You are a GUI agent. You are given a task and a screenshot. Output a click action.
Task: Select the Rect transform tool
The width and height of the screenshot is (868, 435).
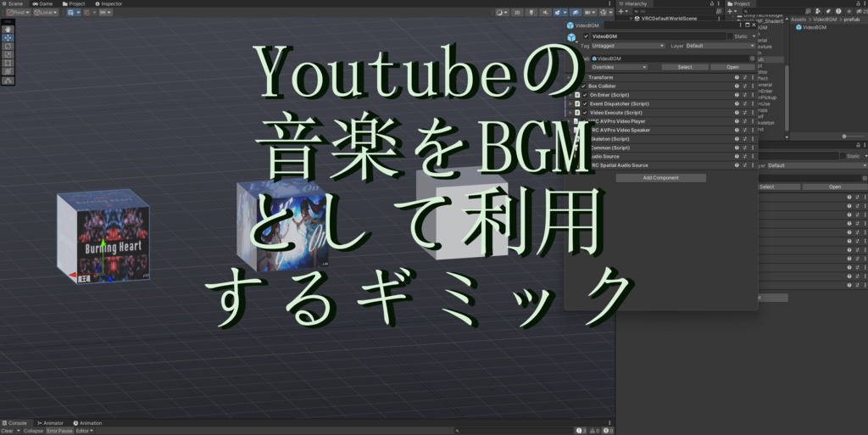click(x=8, y=63)
